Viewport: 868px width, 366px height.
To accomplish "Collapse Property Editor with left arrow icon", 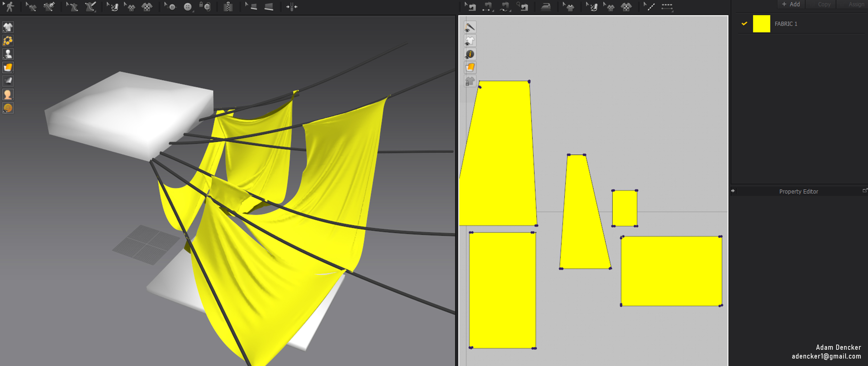I will tap(733, 191).
